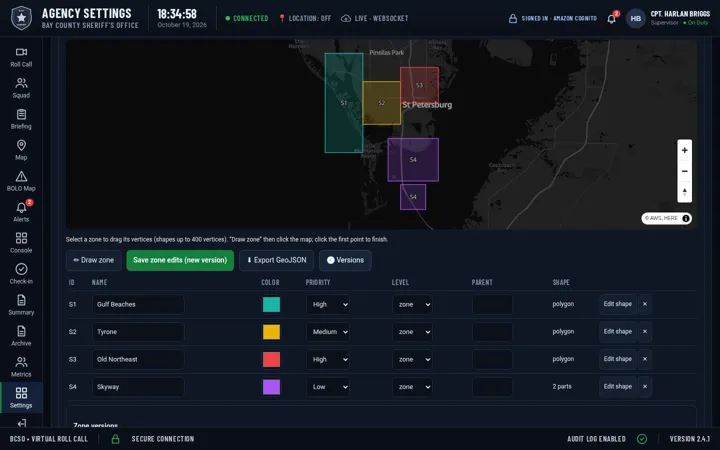Open priority dropdown for Old Northeast

pos(328,360)
